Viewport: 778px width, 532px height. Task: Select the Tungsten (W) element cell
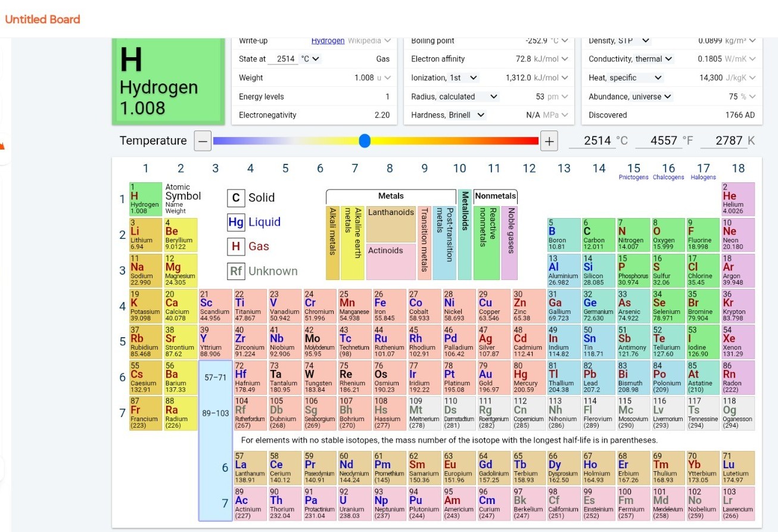(320, 378)
